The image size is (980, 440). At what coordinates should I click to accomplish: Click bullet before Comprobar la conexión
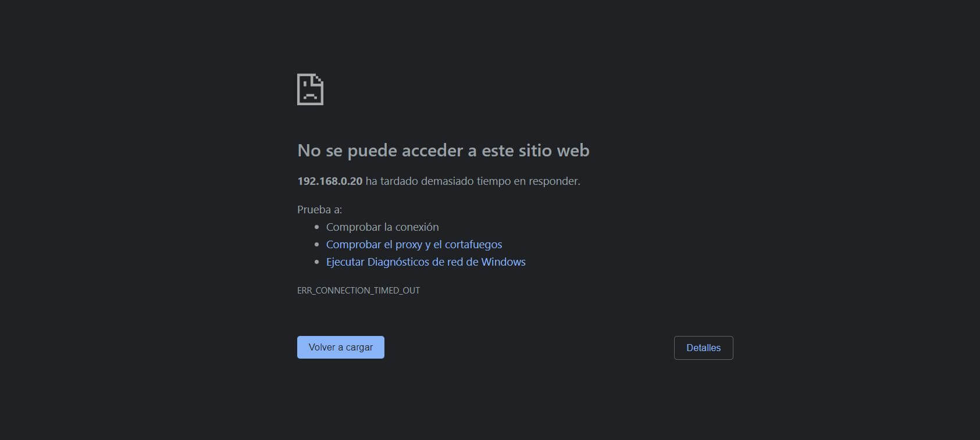pos(317,227)
